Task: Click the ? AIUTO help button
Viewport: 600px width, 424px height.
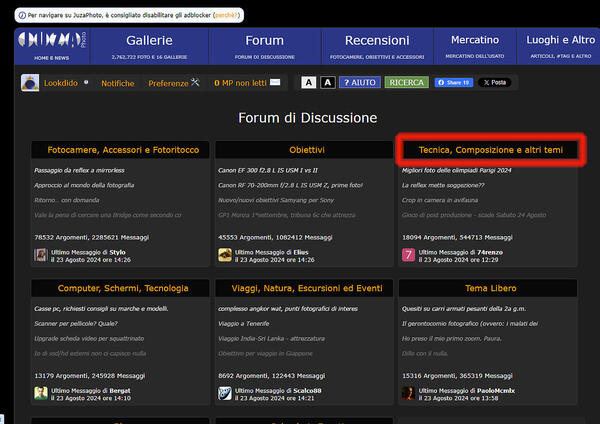Action: [359, 82]
